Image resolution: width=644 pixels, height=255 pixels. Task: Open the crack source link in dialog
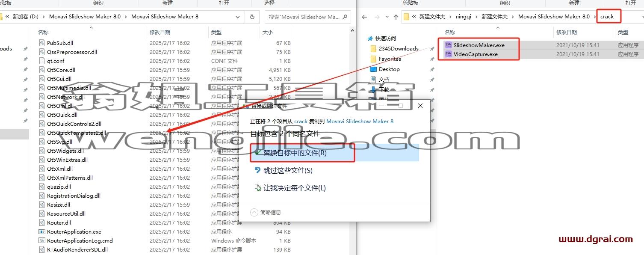coord(301,121)
